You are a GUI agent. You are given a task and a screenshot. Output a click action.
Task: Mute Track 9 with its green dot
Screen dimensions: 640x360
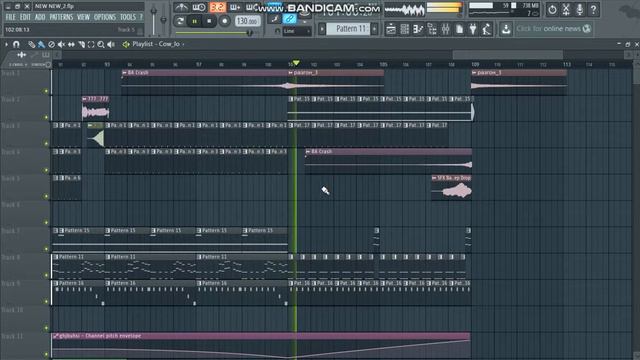[46, 301]
